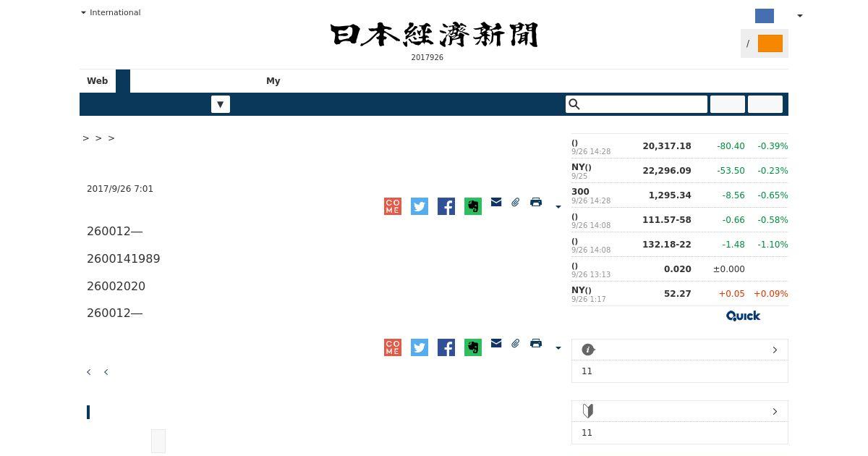
Task: Select the +0.09% change value
Action: (x=771, y=294)
